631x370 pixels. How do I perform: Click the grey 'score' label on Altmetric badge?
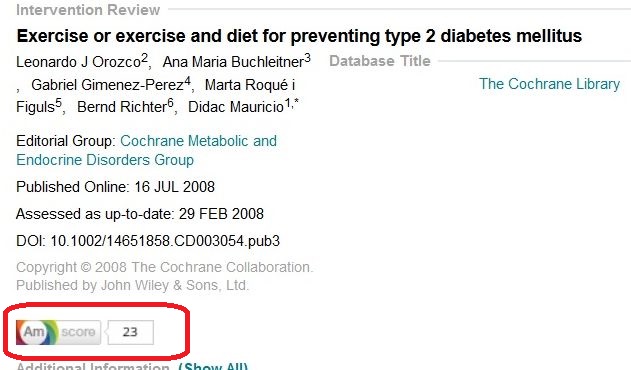[x=79, y=333]
